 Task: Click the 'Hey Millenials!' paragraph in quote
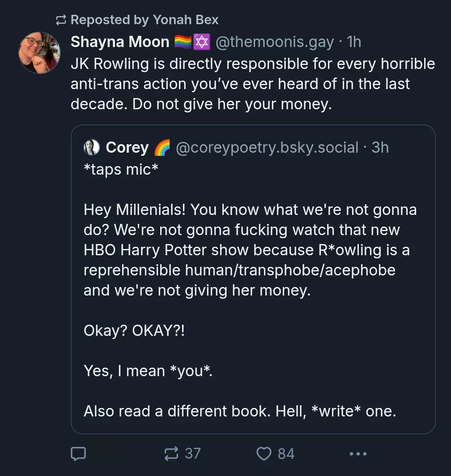[x=250, y=250]
